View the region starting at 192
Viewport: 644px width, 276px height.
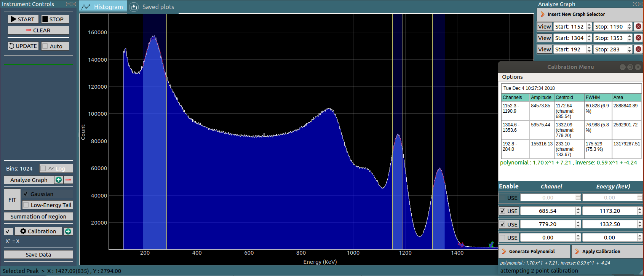tap(544, 49)
